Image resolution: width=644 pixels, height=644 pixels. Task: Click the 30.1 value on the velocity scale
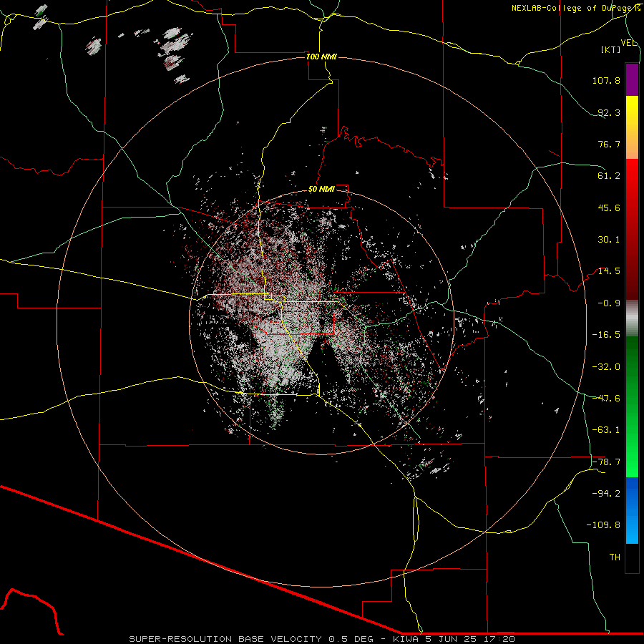pos(609,240)
